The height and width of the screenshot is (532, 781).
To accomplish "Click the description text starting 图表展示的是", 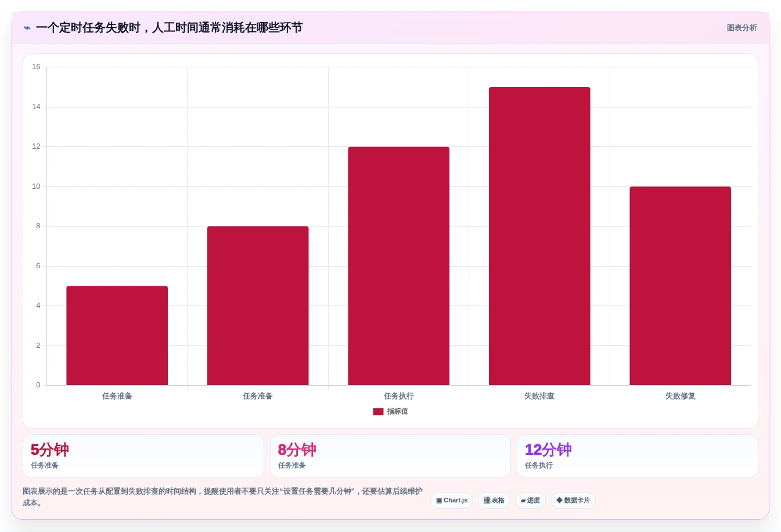I will [x=223, y=497].
